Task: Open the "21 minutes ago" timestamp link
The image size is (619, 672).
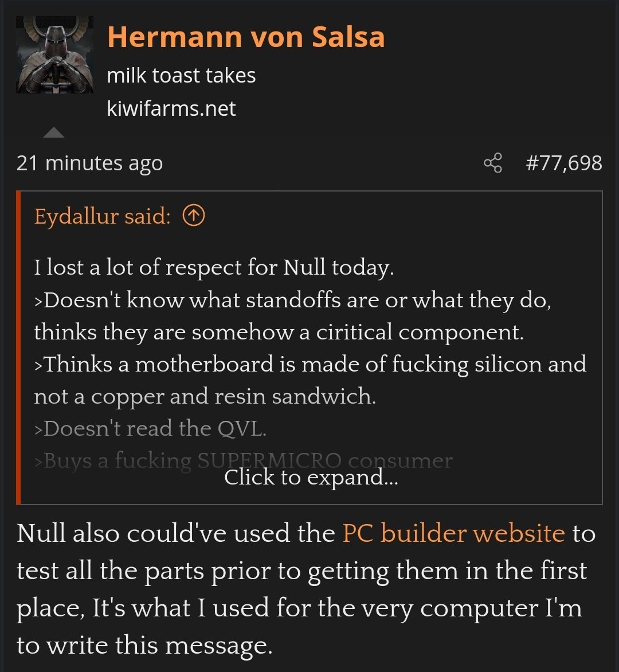Action: coord(89,163)
